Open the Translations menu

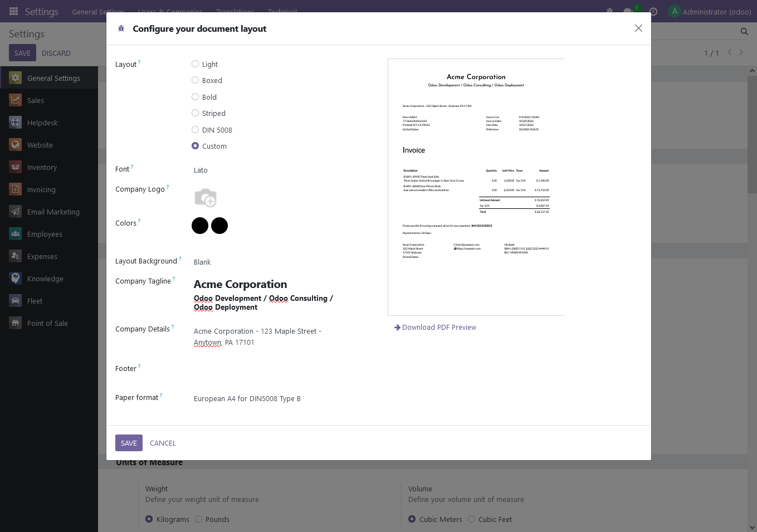pyautogui.click(x=235, y=11)
